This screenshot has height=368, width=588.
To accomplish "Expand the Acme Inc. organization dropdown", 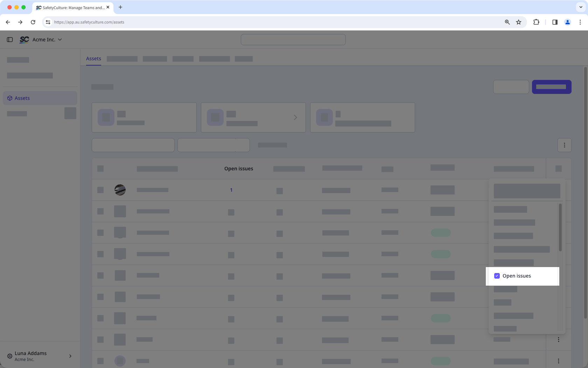I will (47, 40).
